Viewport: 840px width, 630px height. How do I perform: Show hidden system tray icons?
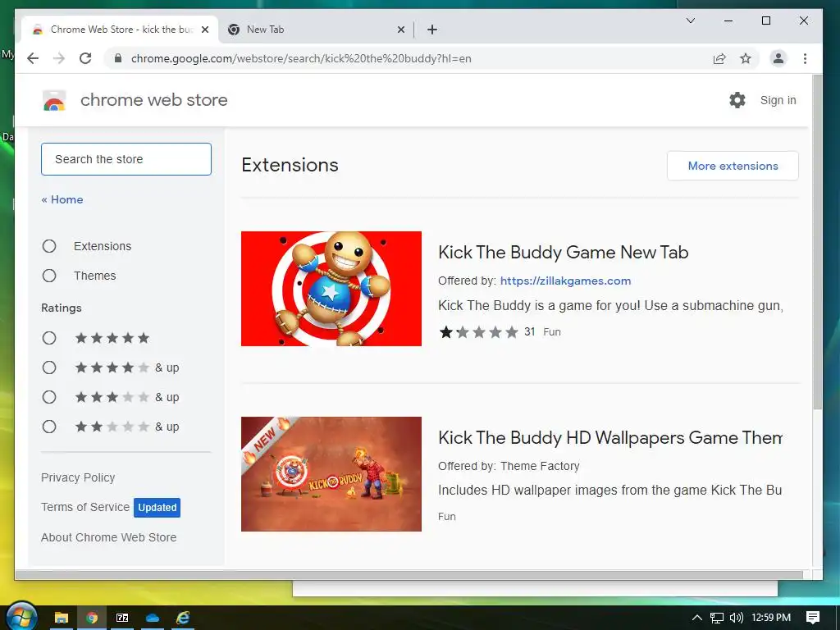[x=696, y=618]
